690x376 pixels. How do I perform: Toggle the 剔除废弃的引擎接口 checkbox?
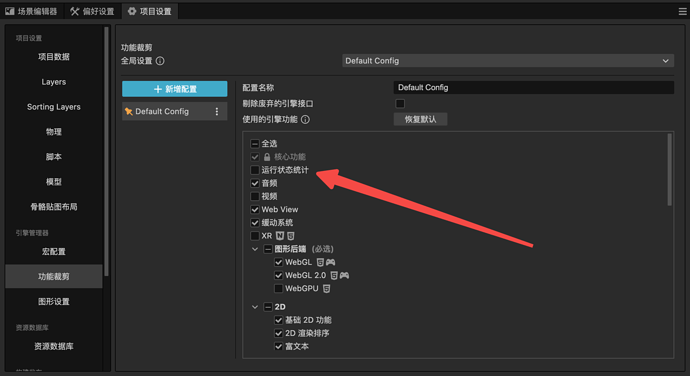[400, 103]
